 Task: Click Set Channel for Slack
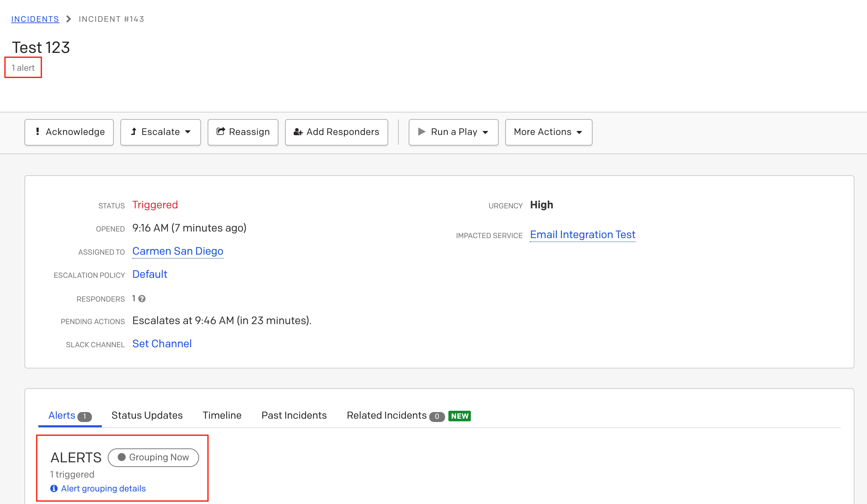coord(162,344)
